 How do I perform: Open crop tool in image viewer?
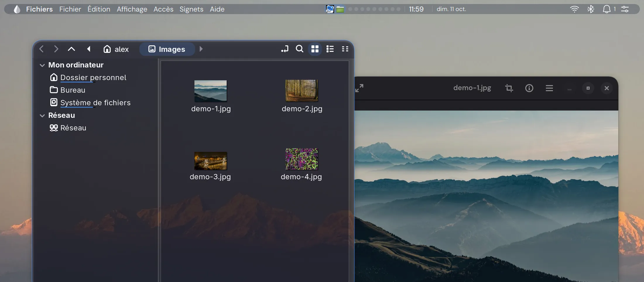509,88
